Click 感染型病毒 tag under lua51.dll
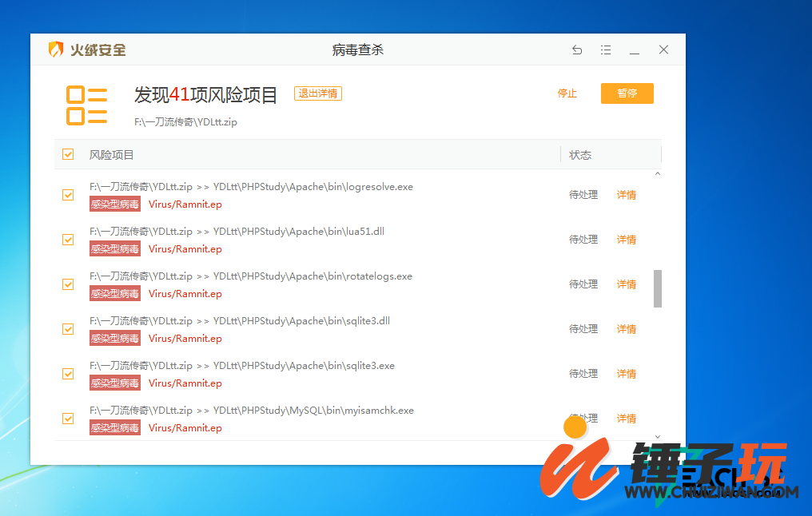Viewport: 812px width, 516px height. pos(115,249)
